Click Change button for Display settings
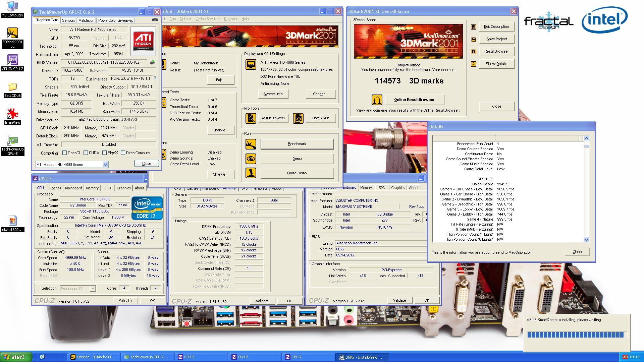The image size is (644, 362). (321, 94)
